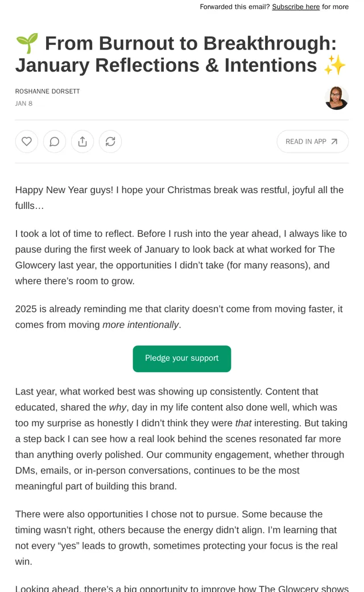Follow the Subscribe here link
364x592 pixels.
pos(296,7)
